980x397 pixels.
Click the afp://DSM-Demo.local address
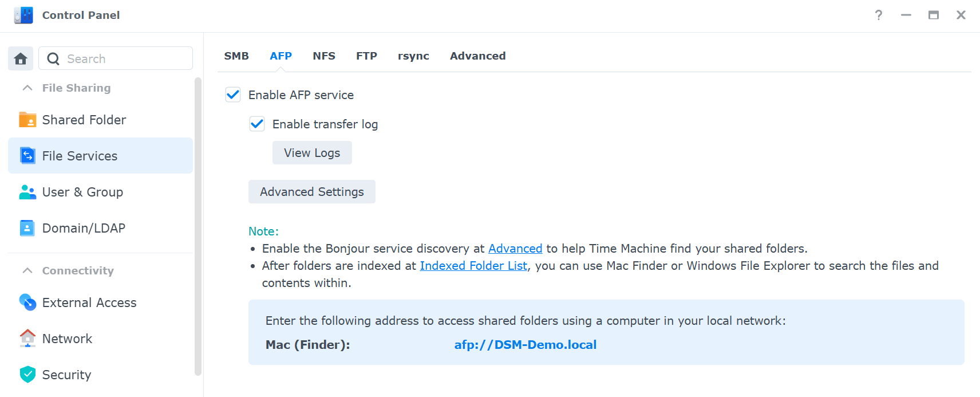pos(525,345)
